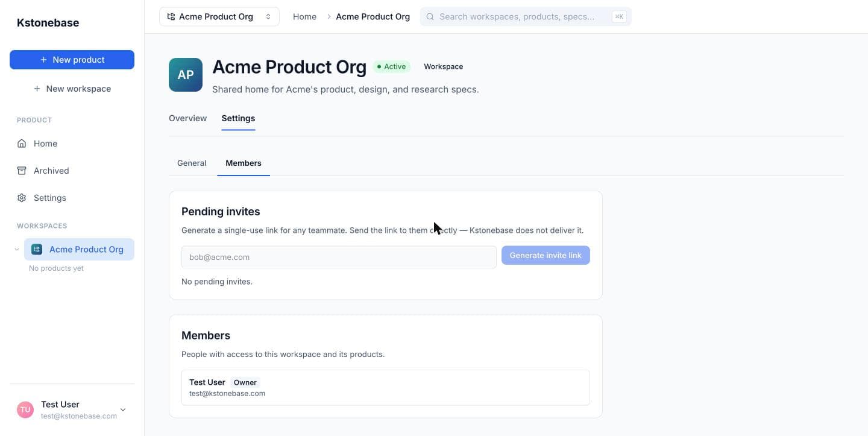Viewport: 868px width, 436px height.
Task: Click the Members section heading
Action: [x=206, y=335]
